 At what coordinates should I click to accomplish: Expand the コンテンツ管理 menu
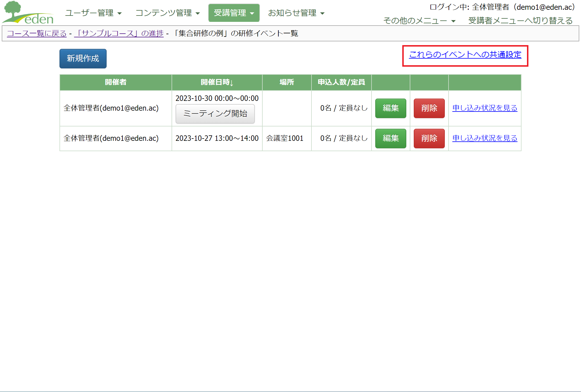167,13
